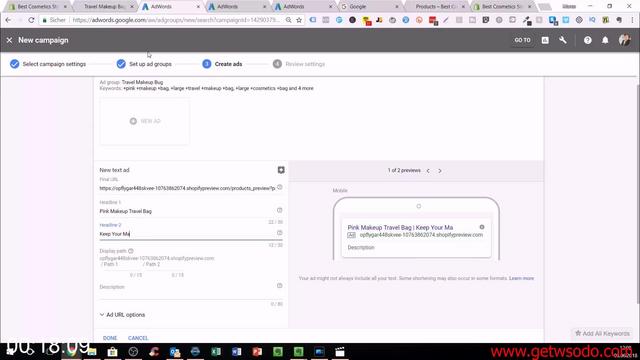Click the Ad group name Travel Makeup Bug
Viewport: 640px width, 360px height.
[142, 82]
